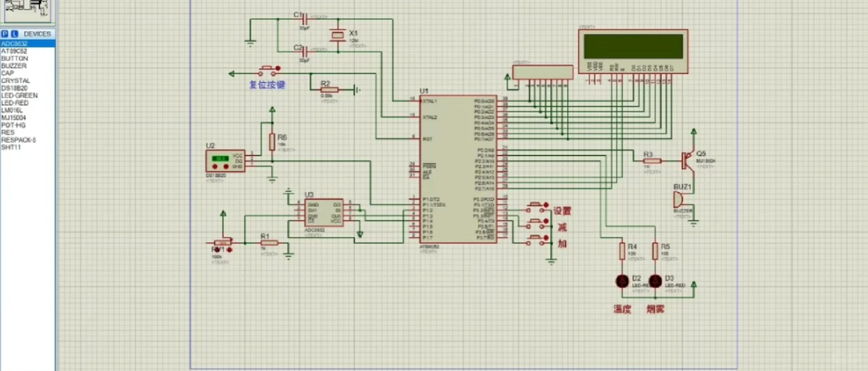Select SHT11 in the devices list

coord(11,147)
